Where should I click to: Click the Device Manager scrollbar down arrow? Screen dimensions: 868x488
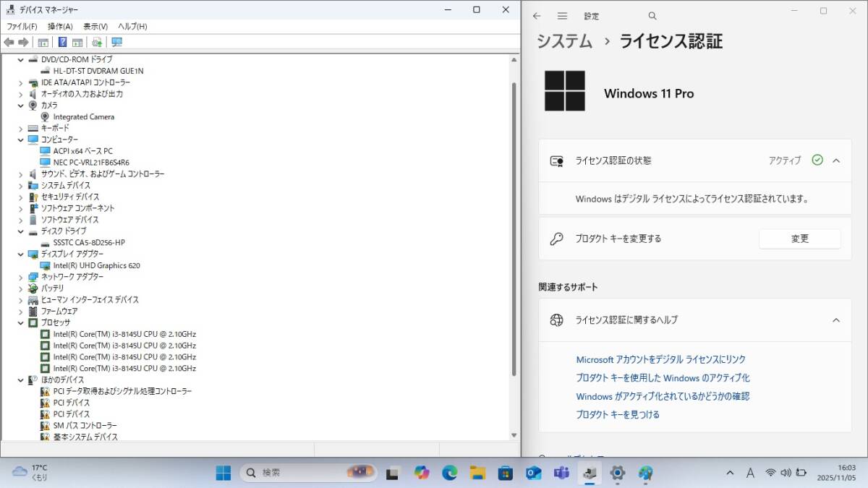[x=514, y=435]
